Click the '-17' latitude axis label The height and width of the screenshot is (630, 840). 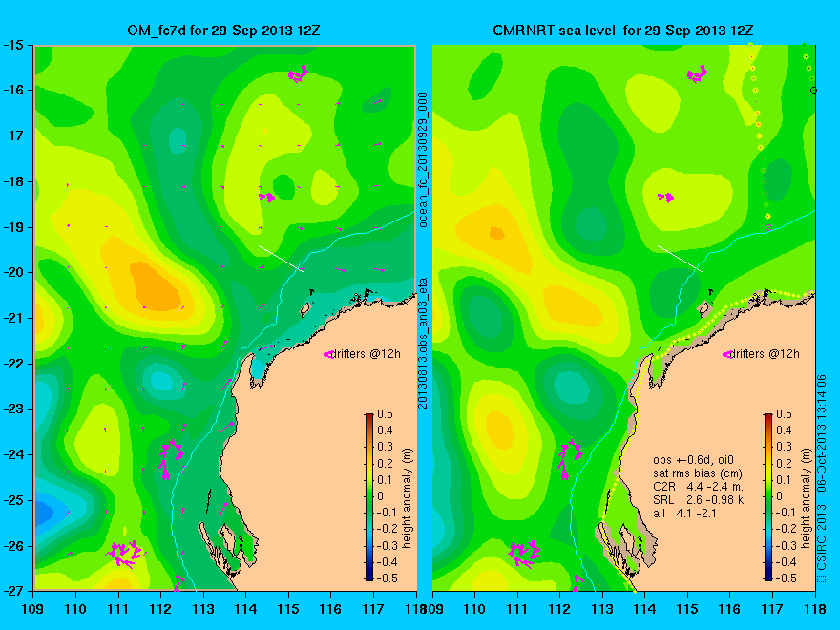click(x=13, y=135)
